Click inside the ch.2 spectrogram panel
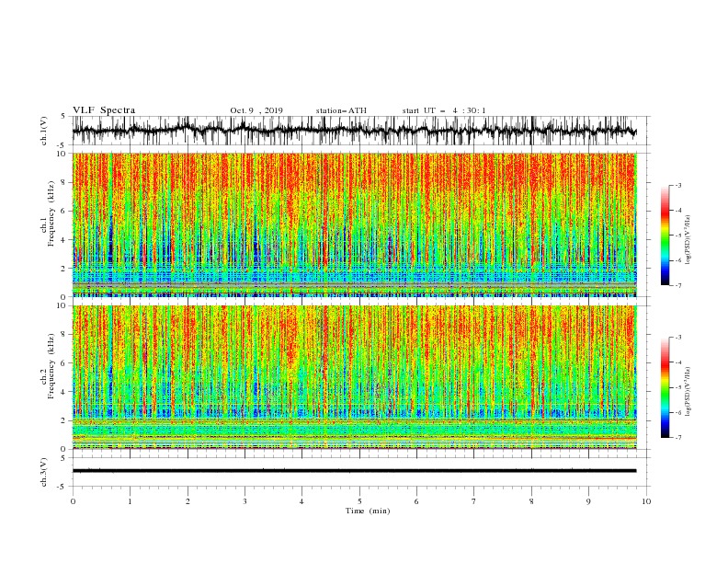 354,377
